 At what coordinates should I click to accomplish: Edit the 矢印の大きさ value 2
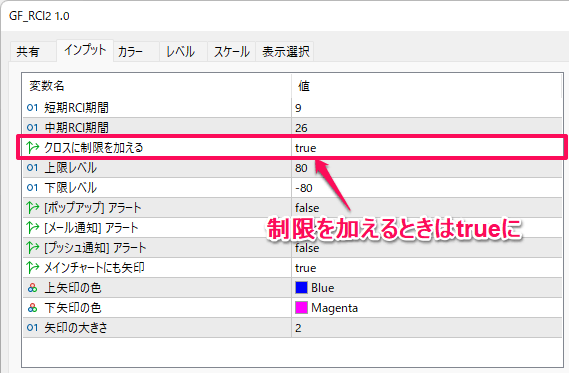coord(298,328)
